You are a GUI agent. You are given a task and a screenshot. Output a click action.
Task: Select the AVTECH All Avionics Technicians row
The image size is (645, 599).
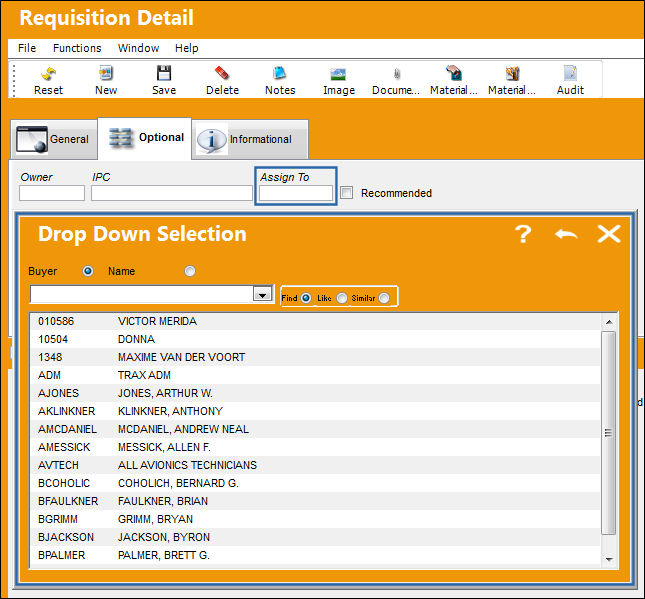point(315,465)
